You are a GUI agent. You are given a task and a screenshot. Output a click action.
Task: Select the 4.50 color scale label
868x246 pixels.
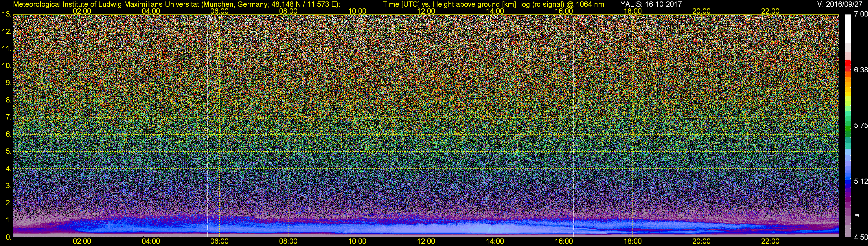[861, 237]
